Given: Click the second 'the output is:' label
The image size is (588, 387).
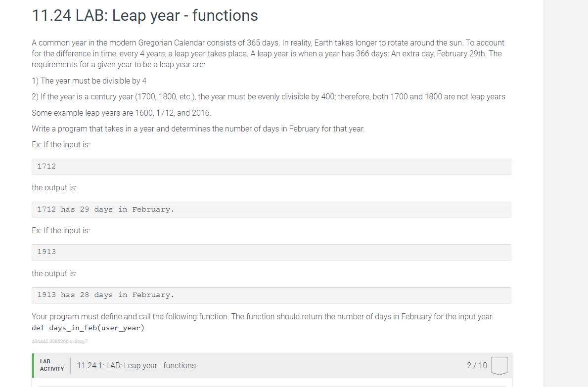Looking at the screenshot, I should pyautogui.click(x=54, y=274).
